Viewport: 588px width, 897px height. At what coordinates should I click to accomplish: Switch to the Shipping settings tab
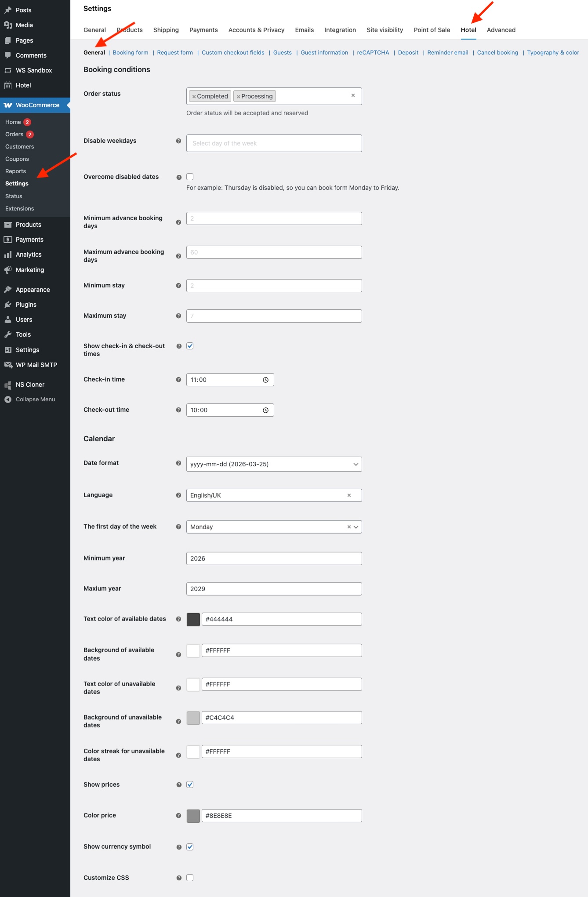[166, 30]
